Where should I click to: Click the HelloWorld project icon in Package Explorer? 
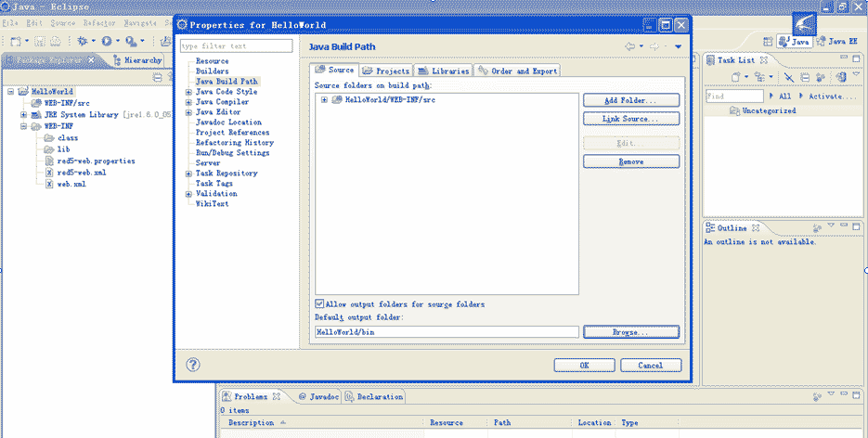click(23, 91)
